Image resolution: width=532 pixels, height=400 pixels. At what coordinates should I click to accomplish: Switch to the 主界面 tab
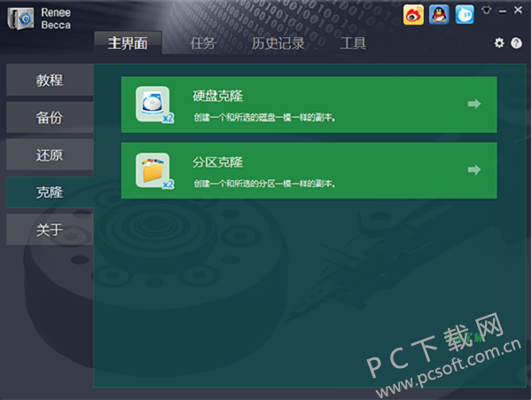(128, 43)
